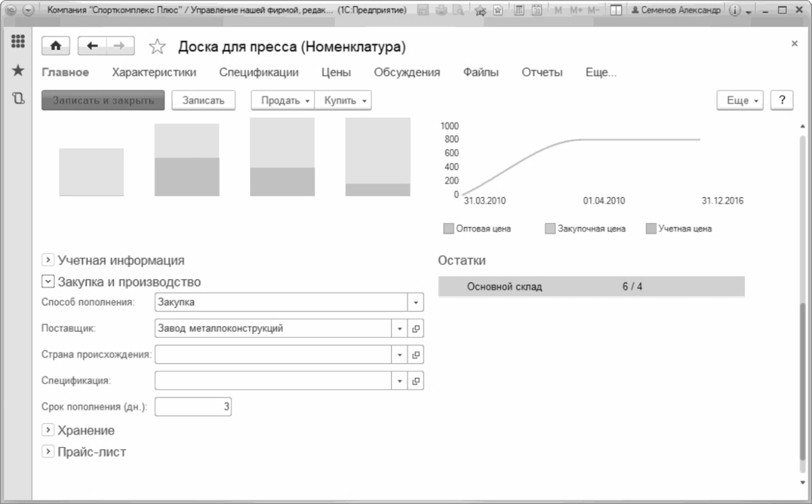Viewport: 812px width, 504px height.
Task: Open the Спецификация dropdown arrow
Action: coord(401,381)
